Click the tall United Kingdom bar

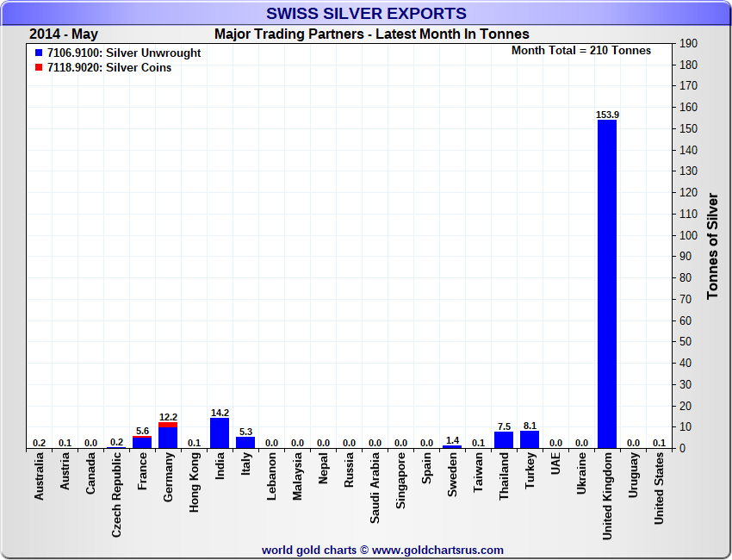(x=607, y=284)
